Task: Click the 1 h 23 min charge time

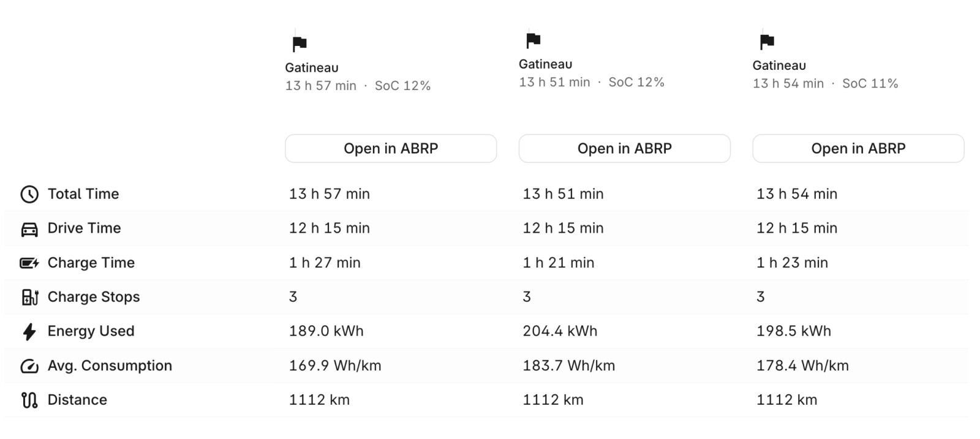Action: pos(792,263)
